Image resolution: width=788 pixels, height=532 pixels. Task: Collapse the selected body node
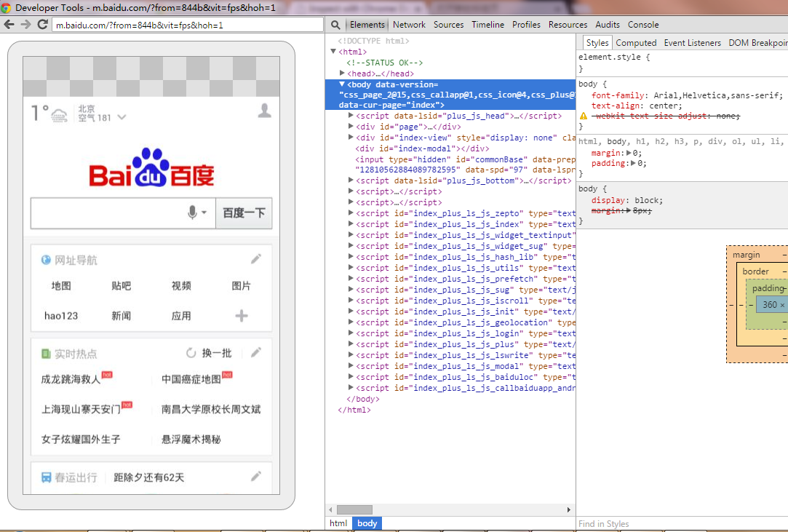[342, 84]
